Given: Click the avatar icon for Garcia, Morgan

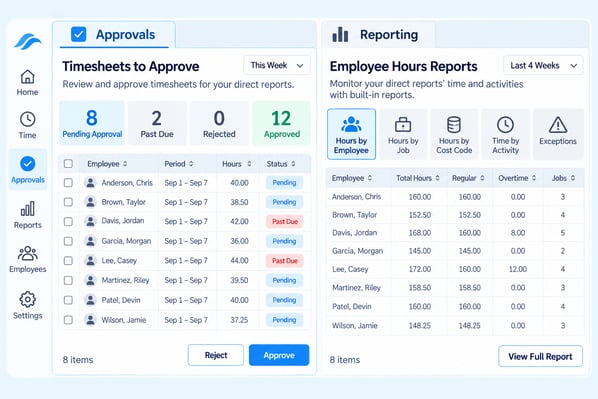Looking at the screenshot, I should 90,241.
